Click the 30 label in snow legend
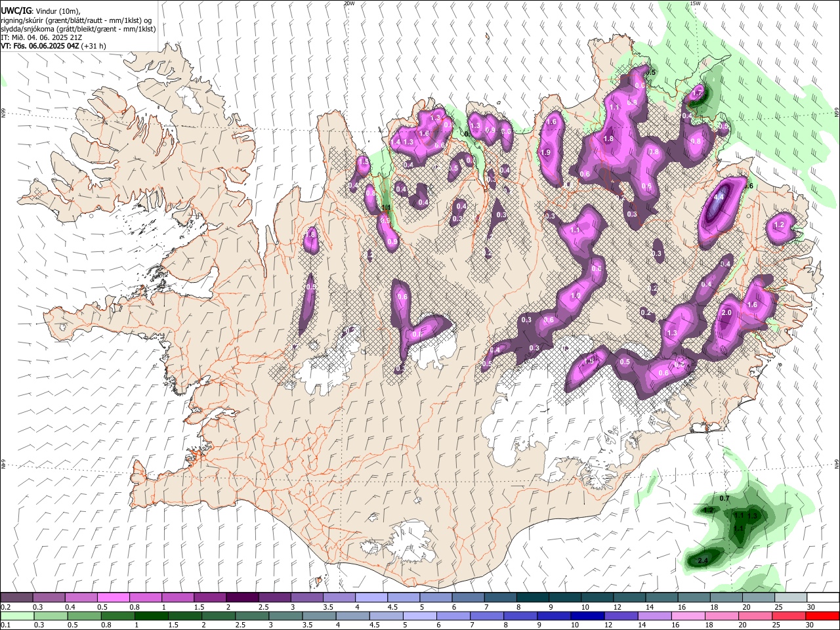The height and width of the screenshot is (630, 840). click(x=811, y=607)
